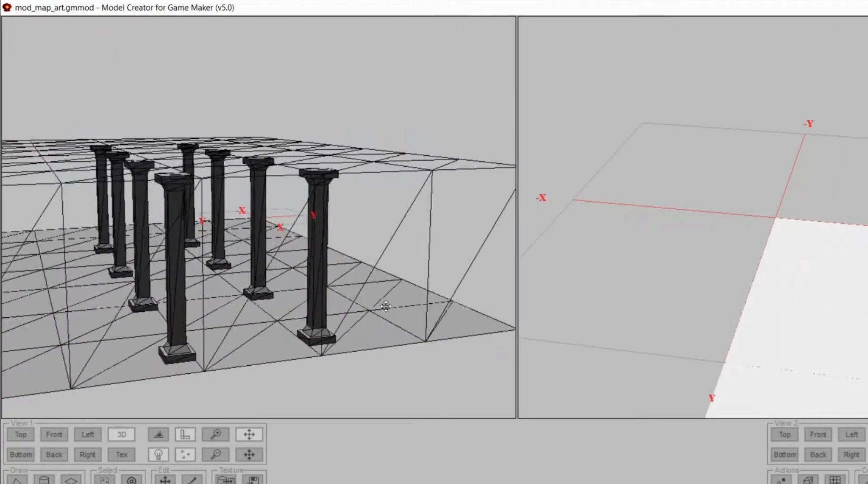Set View 1 to Right view
Image resolution: width=868 pixels, height=484 pixels.
click(88, 455)
